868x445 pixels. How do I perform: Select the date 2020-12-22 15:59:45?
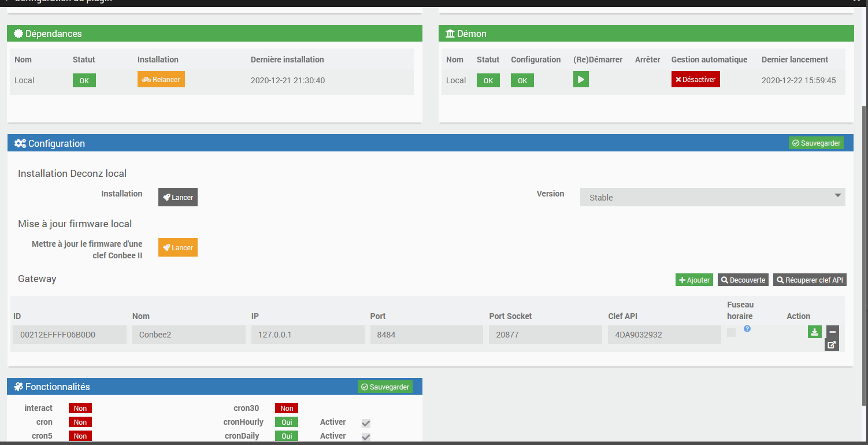799,80
